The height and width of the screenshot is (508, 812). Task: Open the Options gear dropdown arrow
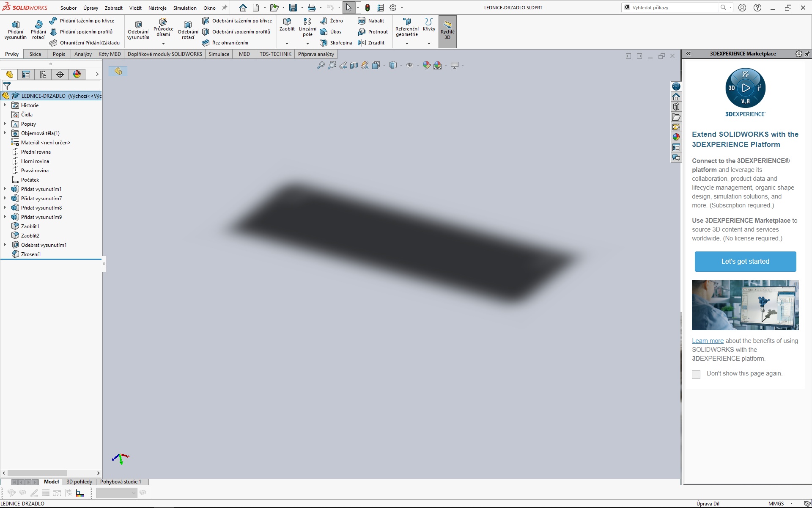tap(402, 8)
